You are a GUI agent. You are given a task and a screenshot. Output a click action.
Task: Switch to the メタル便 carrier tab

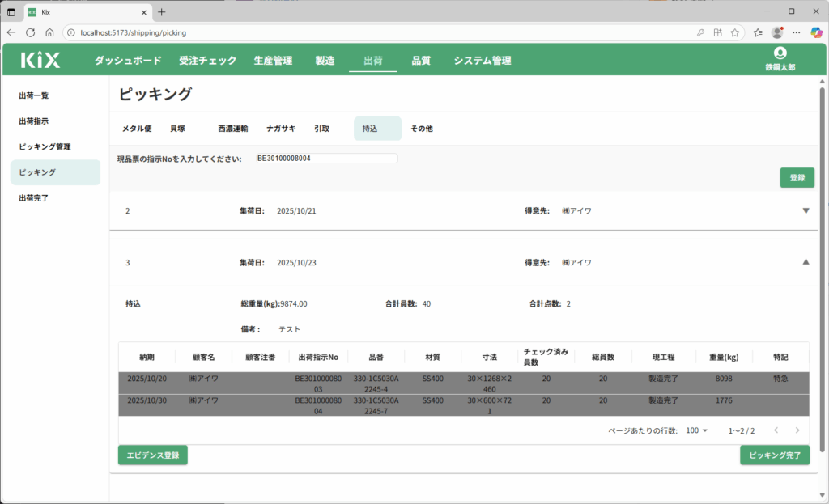coord(137,129)
